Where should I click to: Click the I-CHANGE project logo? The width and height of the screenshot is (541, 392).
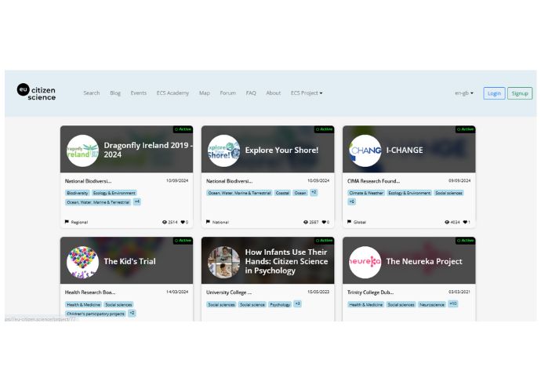365,151
